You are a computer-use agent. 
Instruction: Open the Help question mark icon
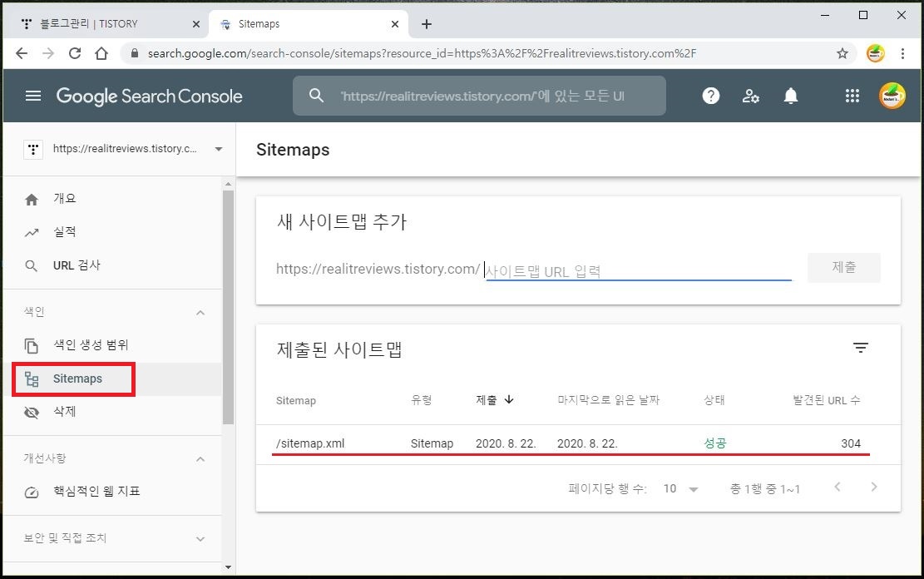click(x=711, y=96)
